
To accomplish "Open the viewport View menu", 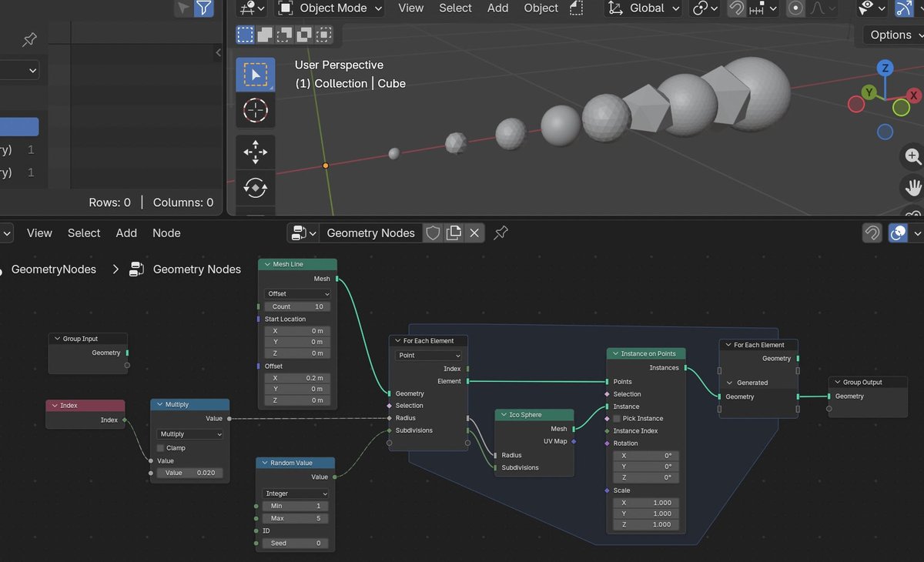I will click(410, 8).
